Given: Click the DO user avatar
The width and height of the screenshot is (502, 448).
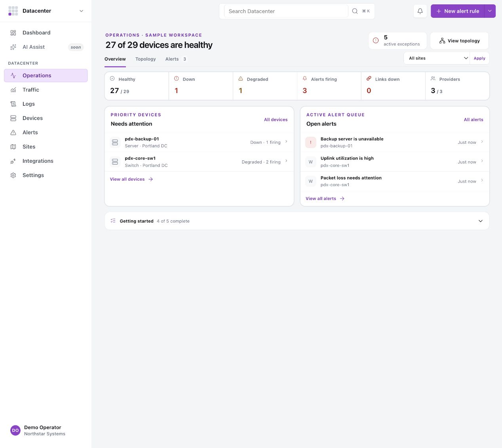Looking at the screenshot, I should (x=15, y=430).
